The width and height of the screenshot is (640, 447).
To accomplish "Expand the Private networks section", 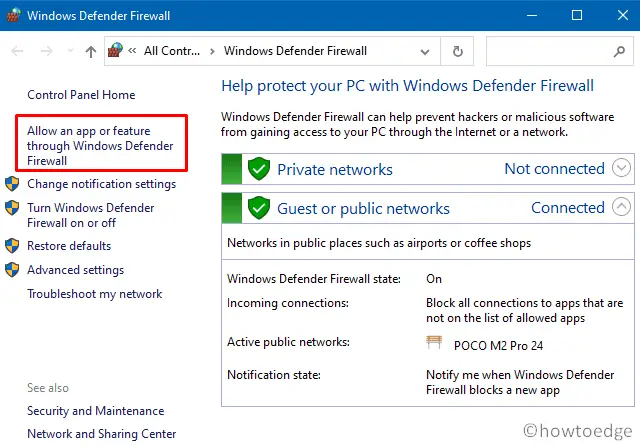I will coord(621,168).
